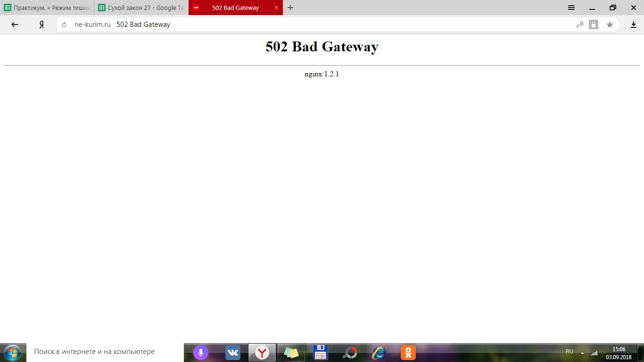Viewport: 644px width, 362px height.
Task: Click the taskbar search box Поиск в интернете
Action: click(x=105, y=352)
